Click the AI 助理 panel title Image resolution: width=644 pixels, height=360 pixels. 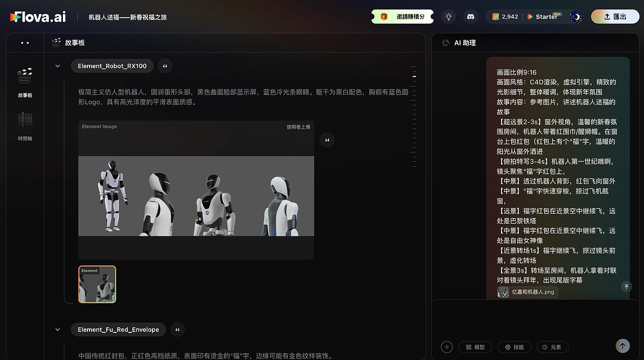pyautogui.click(x=465, y=43)
